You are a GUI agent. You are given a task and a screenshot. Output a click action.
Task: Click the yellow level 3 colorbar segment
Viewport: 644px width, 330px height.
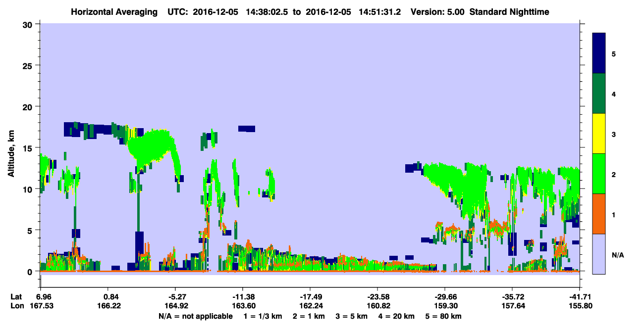[x=599, y=134]
